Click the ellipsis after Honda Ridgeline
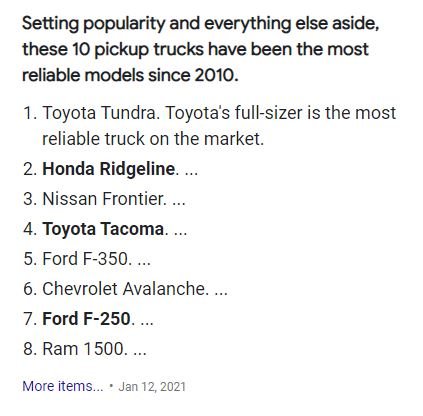This screenshot has height=416, width=423. coord(191,173)
